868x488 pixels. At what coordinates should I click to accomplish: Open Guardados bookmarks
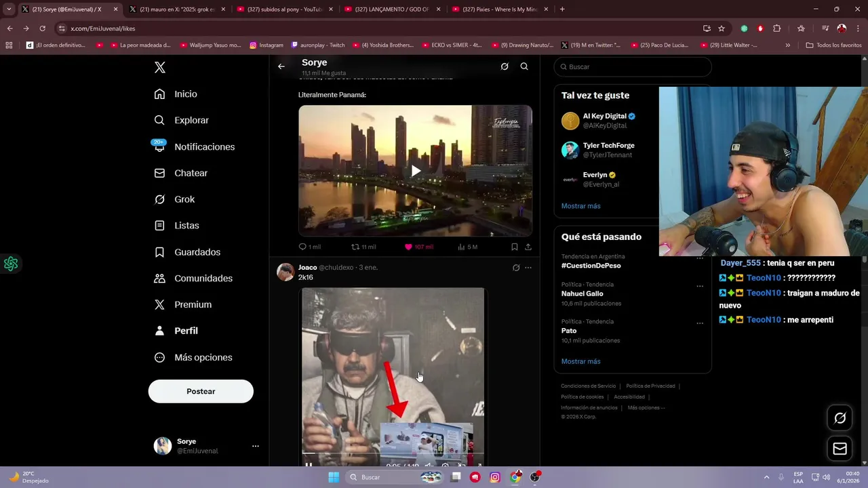(x=187, y=252)
